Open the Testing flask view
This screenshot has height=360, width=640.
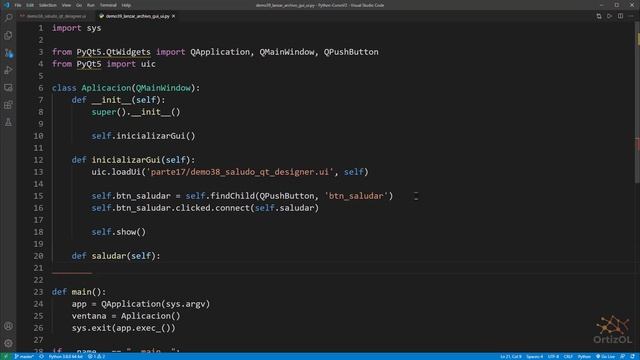[8, 122]
